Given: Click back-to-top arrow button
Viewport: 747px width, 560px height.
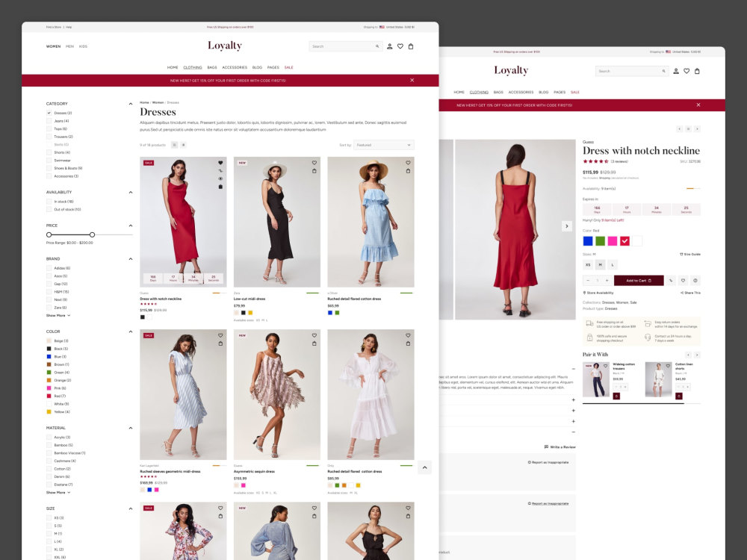Looking at the screenshot, I should pos(424,467).
